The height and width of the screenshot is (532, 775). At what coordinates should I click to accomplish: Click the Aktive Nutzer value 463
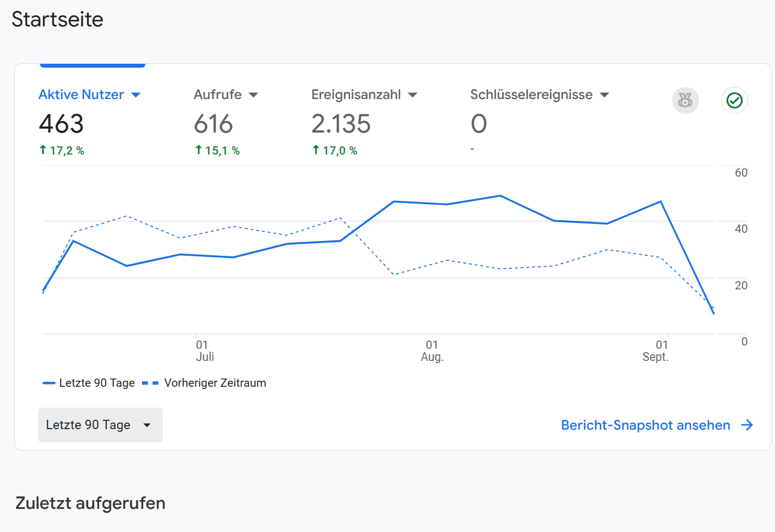(61, 124)
